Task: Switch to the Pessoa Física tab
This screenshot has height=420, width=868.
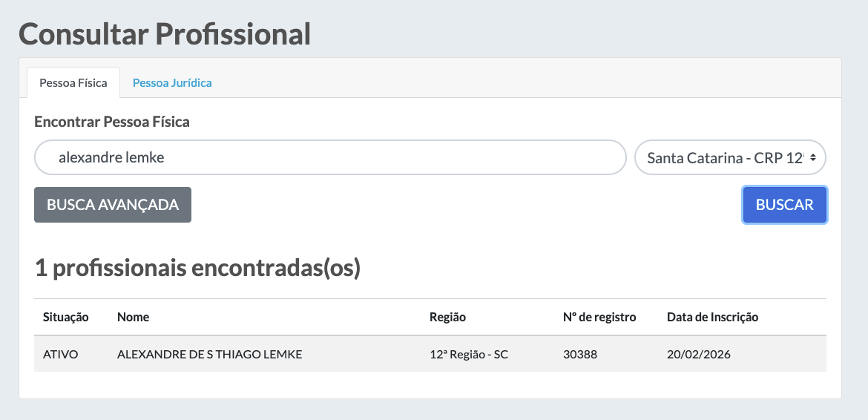Action: pyautogui.click(x=73, y=82)
